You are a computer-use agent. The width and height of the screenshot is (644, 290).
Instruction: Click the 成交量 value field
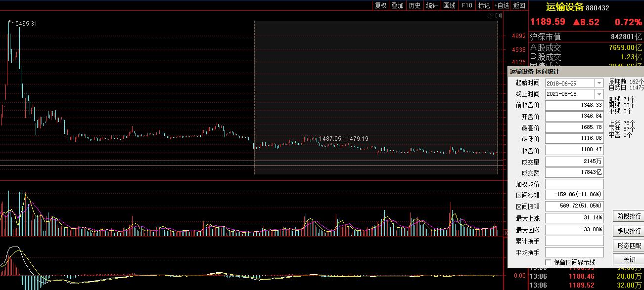[574, 162]
